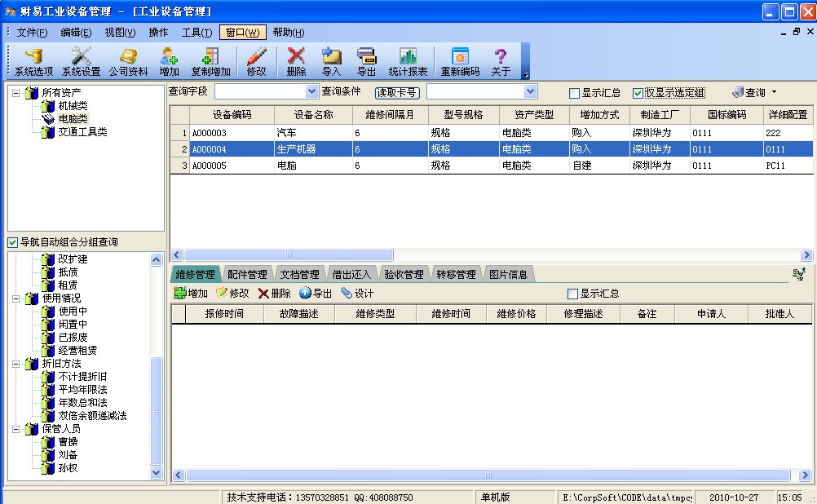The width and height of the screenshot is (817, 504).
Task: Open the 关于 about question-mark icon
Action: [500, 62]
